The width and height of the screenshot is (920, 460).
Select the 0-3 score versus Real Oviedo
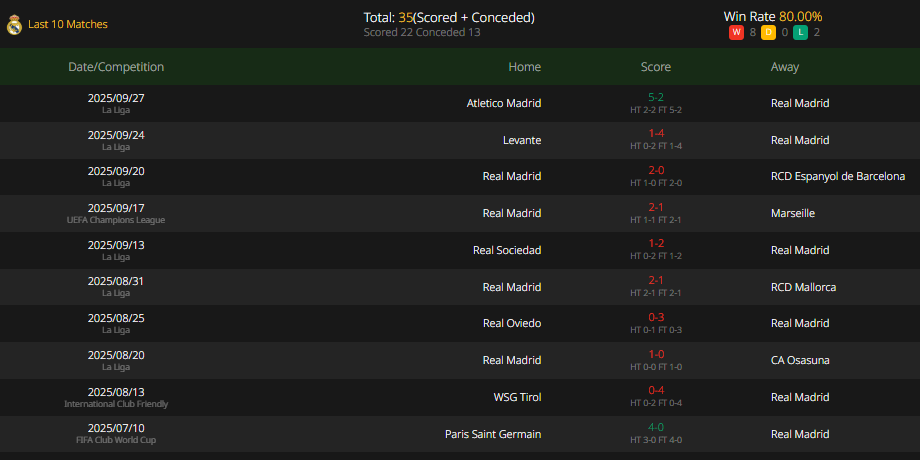coord(656,317)
